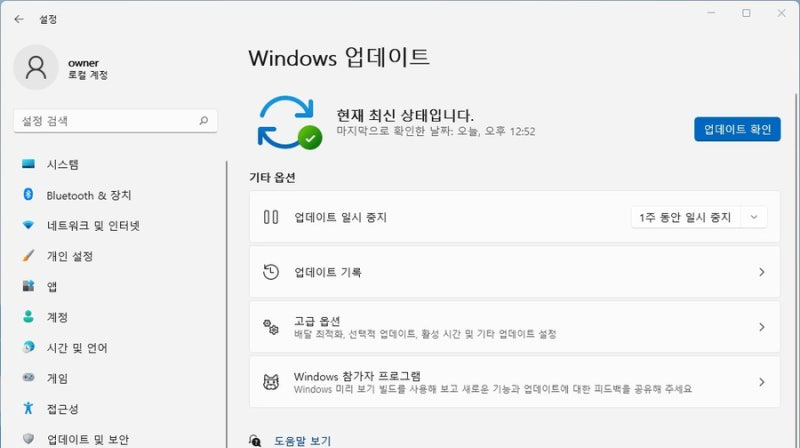Click the shield icon for 업데이트 및 보안

coord(29,439)
